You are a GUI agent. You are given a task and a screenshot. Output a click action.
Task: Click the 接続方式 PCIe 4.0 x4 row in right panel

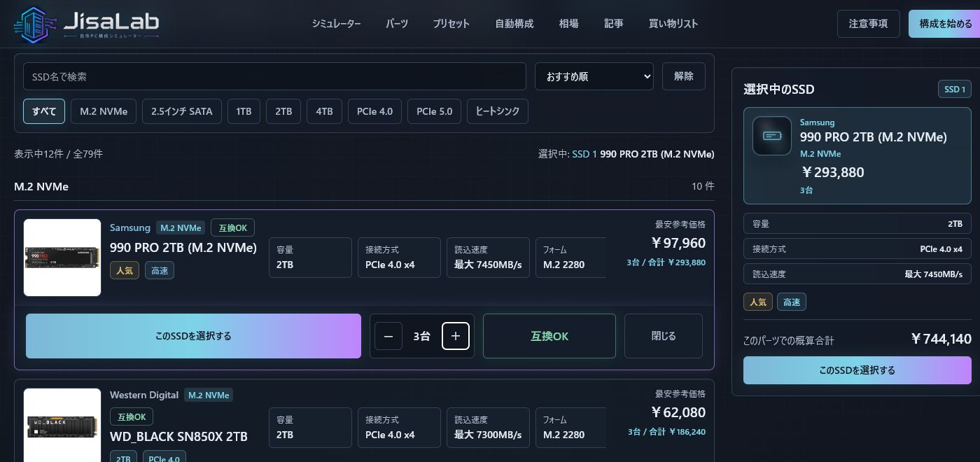point(857,248)
